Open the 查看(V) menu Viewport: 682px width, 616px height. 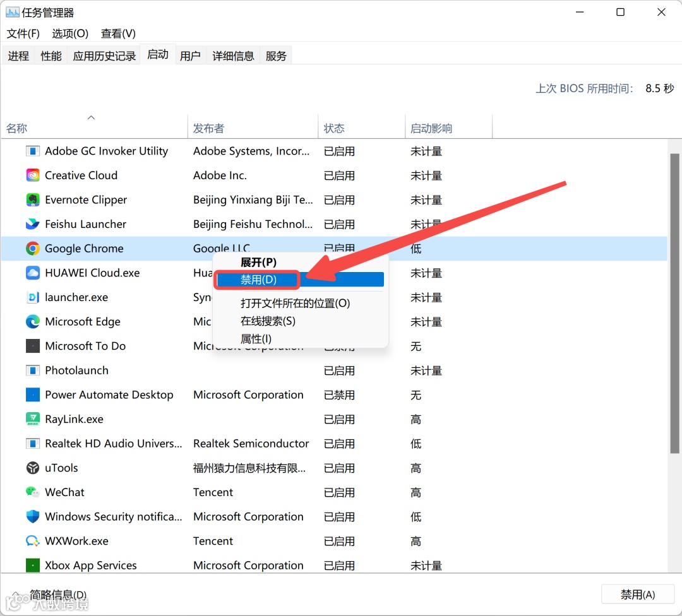point(118,33)
